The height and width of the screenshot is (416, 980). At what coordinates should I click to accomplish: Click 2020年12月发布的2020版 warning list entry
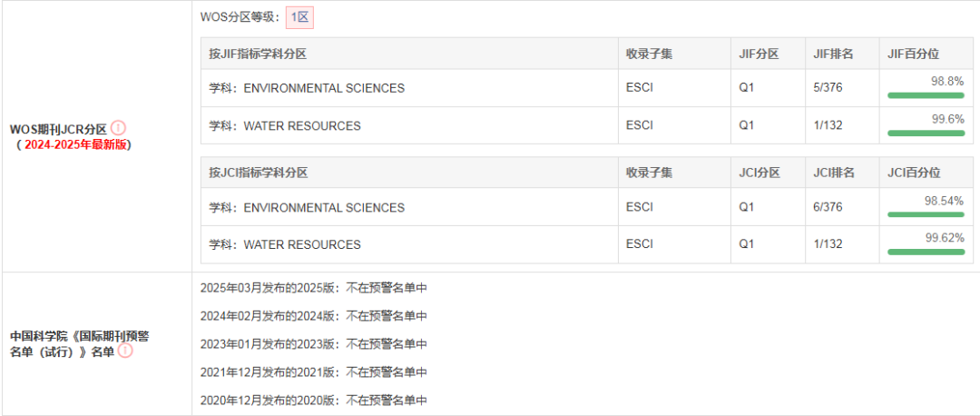click(x=313, y=401)
